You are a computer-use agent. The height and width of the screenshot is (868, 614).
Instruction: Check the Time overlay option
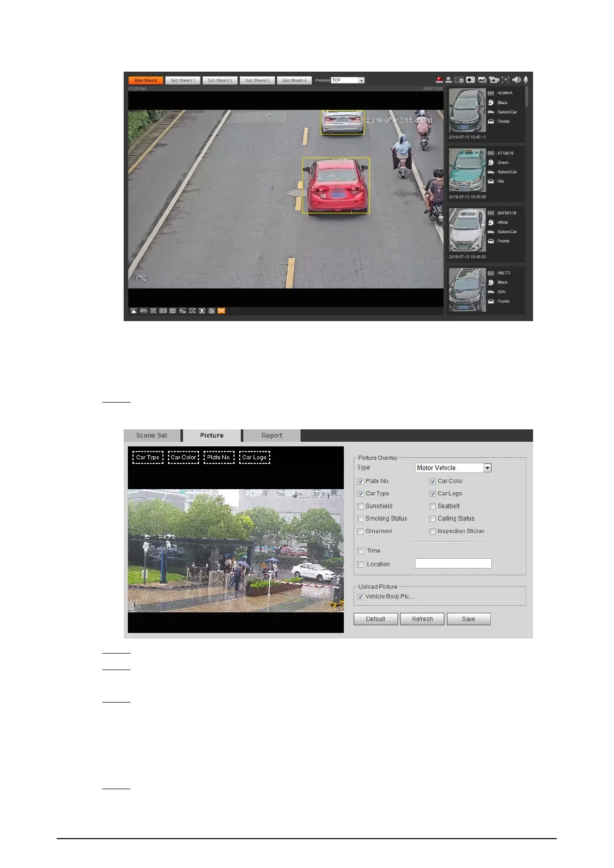coord(361,551)
